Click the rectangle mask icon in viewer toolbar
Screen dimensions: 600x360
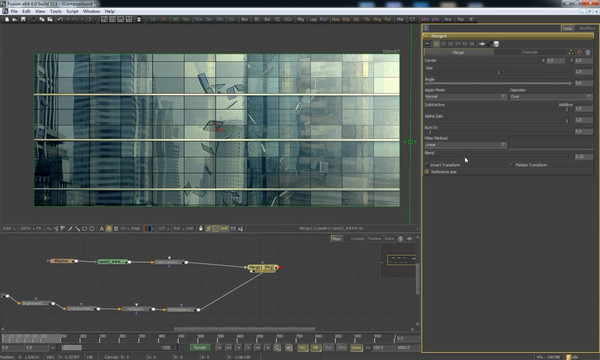[x=85, y=228]
